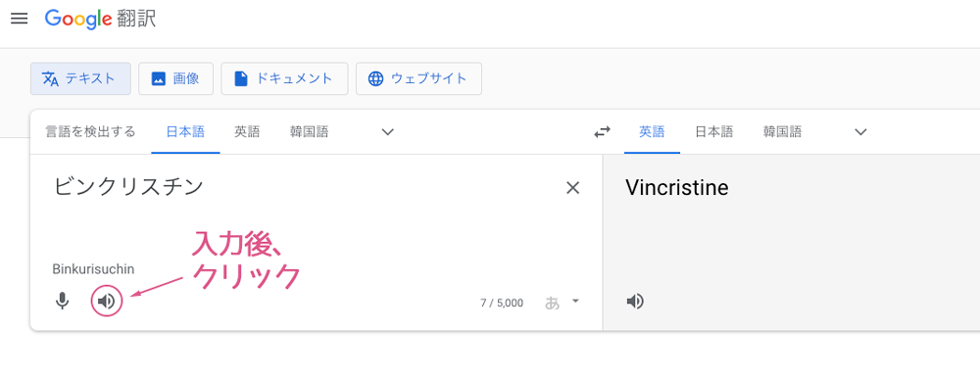
Task: Click the ビンクリスチン source text field
Action: pos(128,187)
